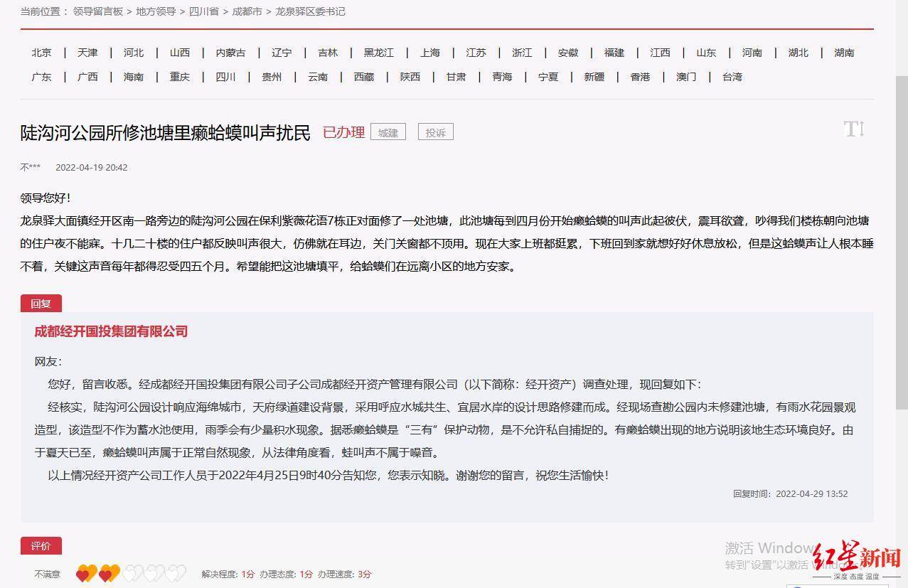This screenshot has width=908, height=588.
Task: Select 河北 province link
Action: (x=134, y=53)
